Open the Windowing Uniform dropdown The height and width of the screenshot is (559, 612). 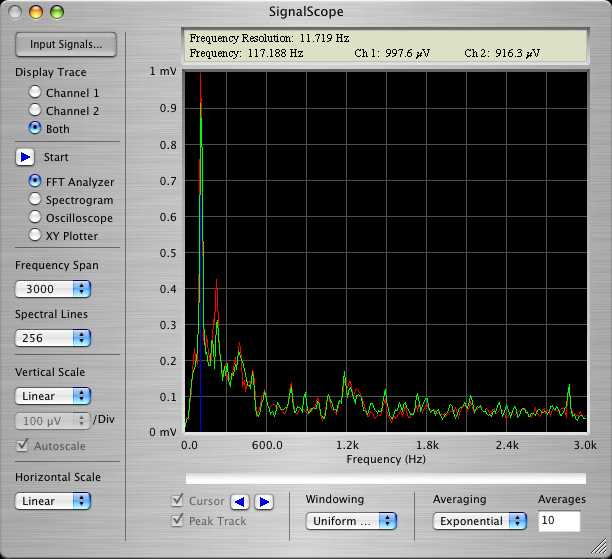pos(350,521)
